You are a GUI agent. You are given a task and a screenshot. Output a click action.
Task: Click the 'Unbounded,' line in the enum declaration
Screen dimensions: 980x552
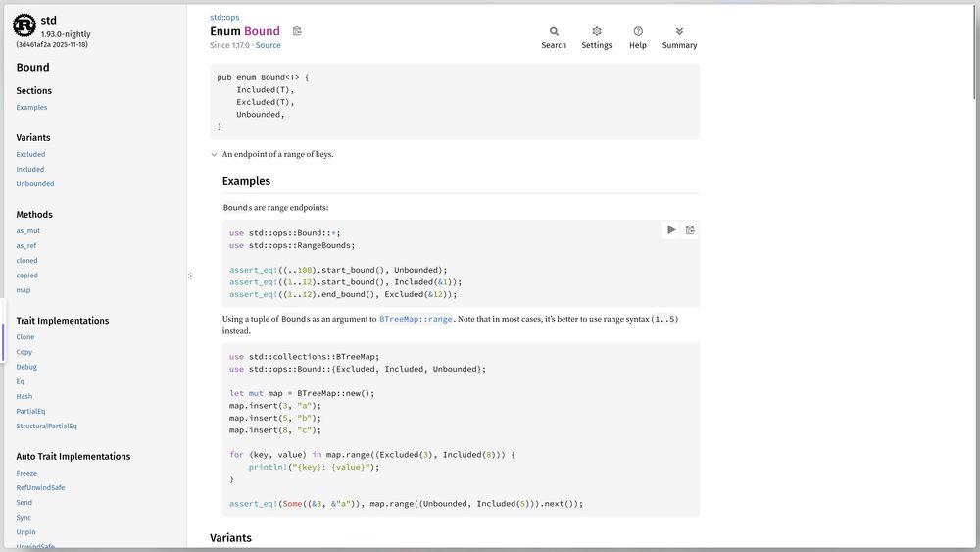260,115
